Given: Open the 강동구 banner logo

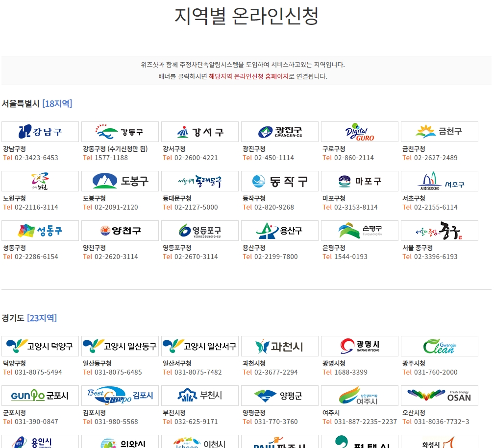Looking at the screenshot, I should 120,132.
